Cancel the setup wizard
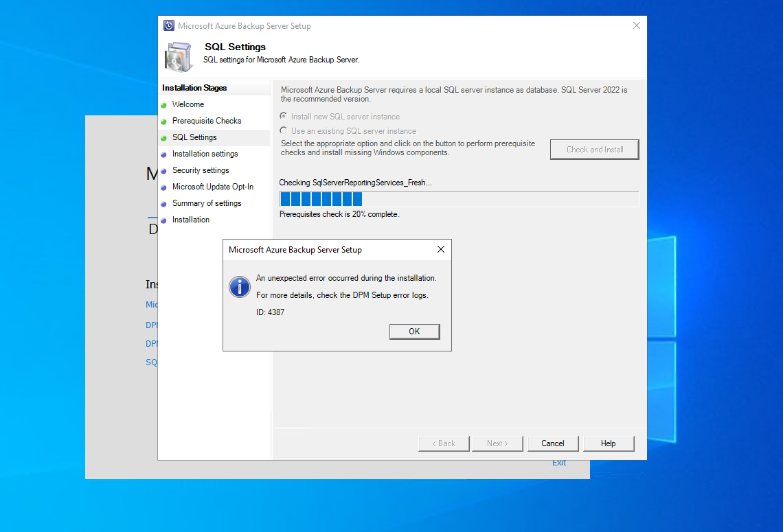Image resolution: width=783 pixels, height=532 pixels. pos(553,443)
